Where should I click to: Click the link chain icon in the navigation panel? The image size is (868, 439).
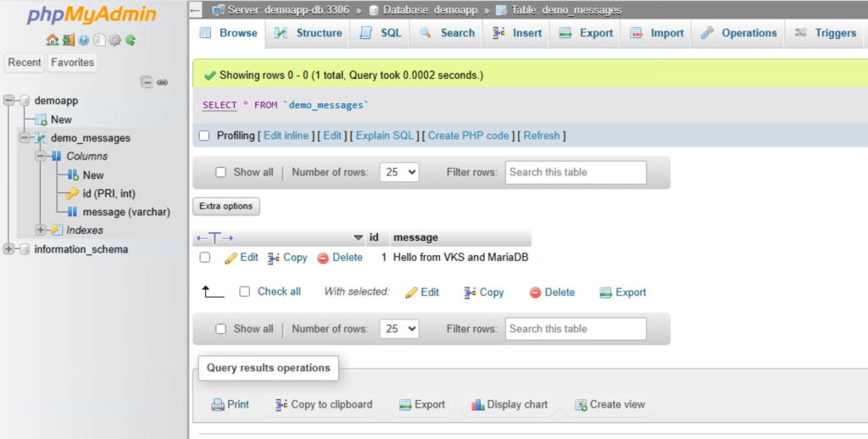[162, 82]
